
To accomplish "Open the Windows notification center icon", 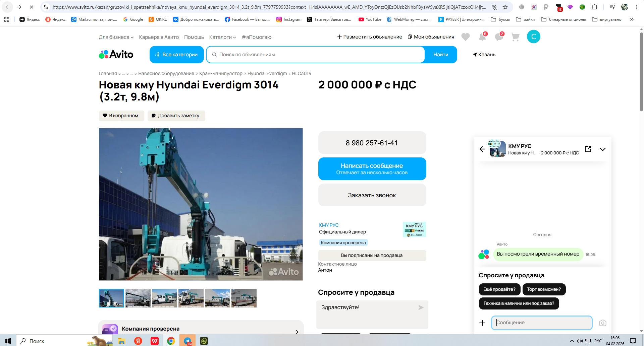I will pos(633,341).
